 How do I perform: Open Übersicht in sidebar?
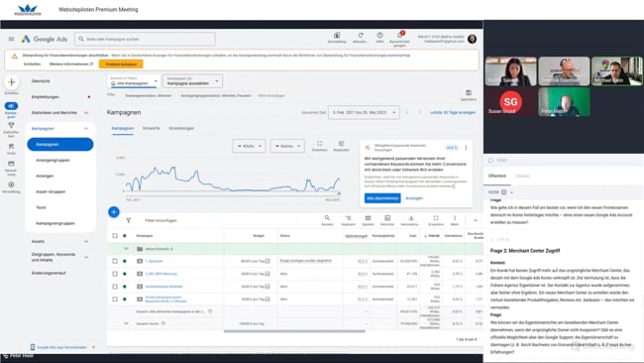tap(41, 81)
